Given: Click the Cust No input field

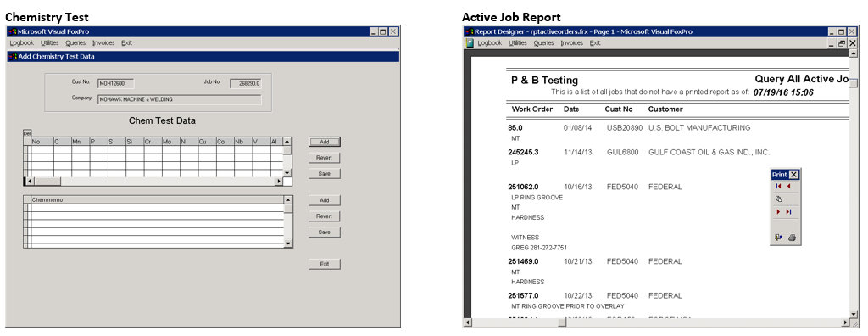Looking at the screenshot, I should [x=115, y=84].
